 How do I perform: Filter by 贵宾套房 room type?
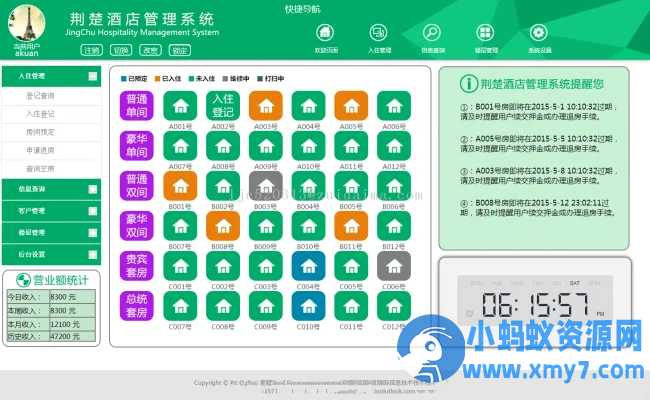pyautogui.click(x=137, y=266)
